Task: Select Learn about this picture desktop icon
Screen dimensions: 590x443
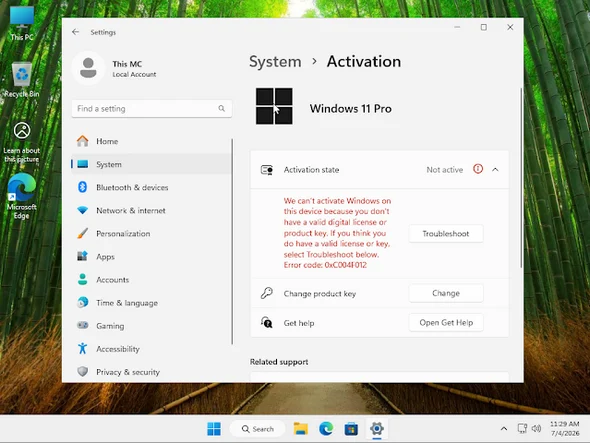Action: pos(22,142)
